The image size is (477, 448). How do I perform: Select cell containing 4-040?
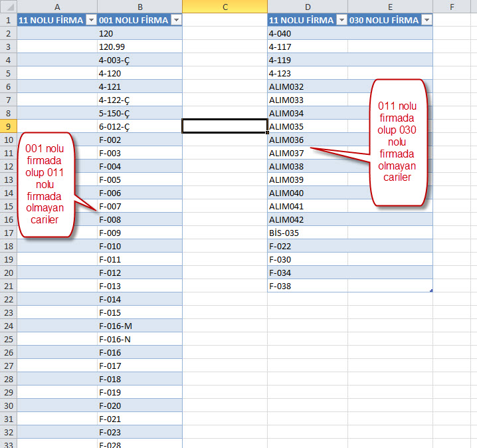(x=308, y=33)
